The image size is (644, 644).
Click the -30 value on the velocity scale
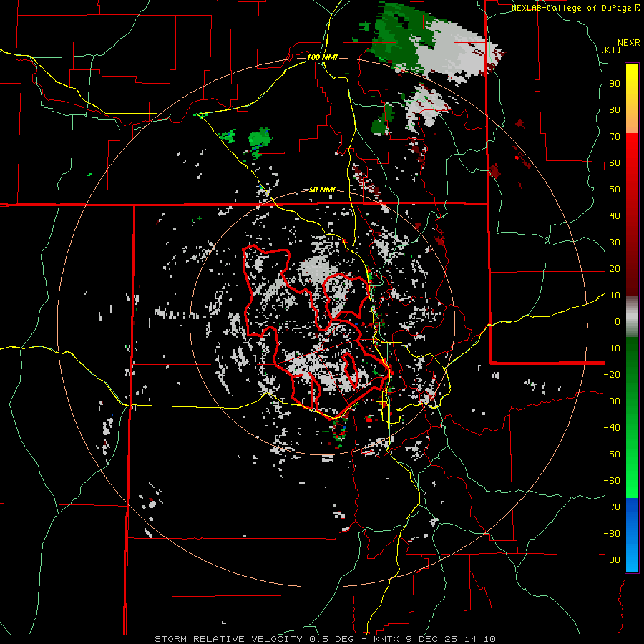pos(612,401)
